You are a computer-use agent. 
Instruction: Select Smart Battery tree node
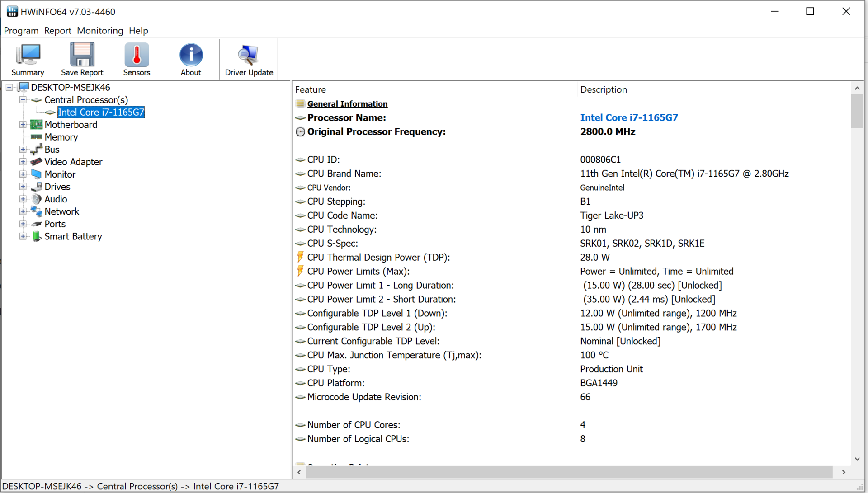[x=73, y=236]
